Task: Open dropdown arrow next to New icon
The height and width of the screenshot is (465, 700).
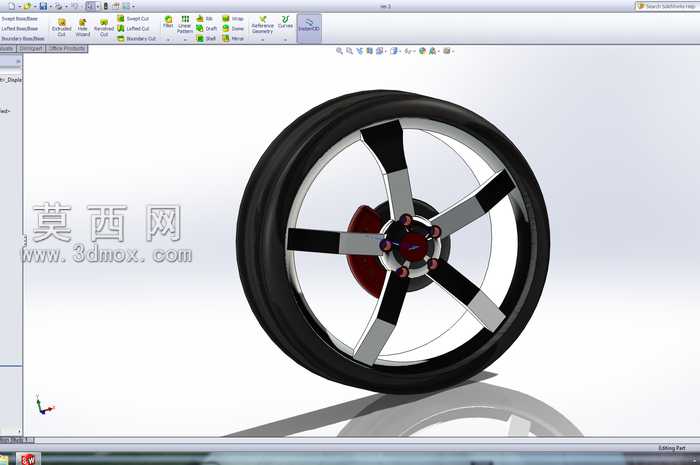Action: (19, 6)
